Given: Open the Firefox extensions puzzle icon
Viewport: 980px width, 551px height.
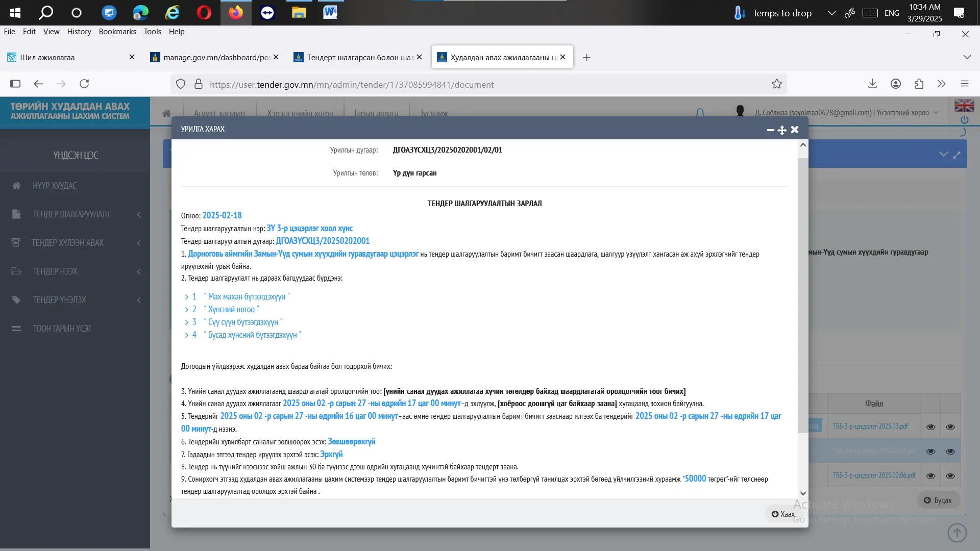Looking at the screenshot, I should (919, 84).
